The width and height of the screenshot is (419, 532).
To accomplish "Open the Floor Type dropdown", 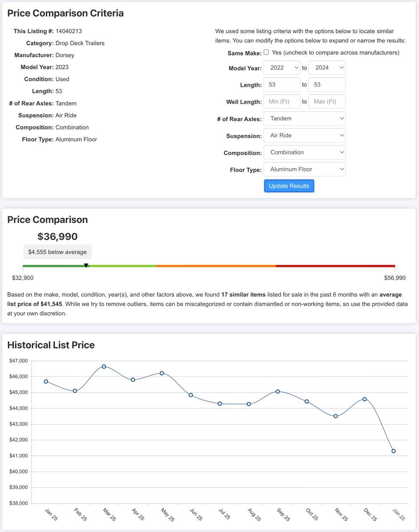I will [304, 169].
